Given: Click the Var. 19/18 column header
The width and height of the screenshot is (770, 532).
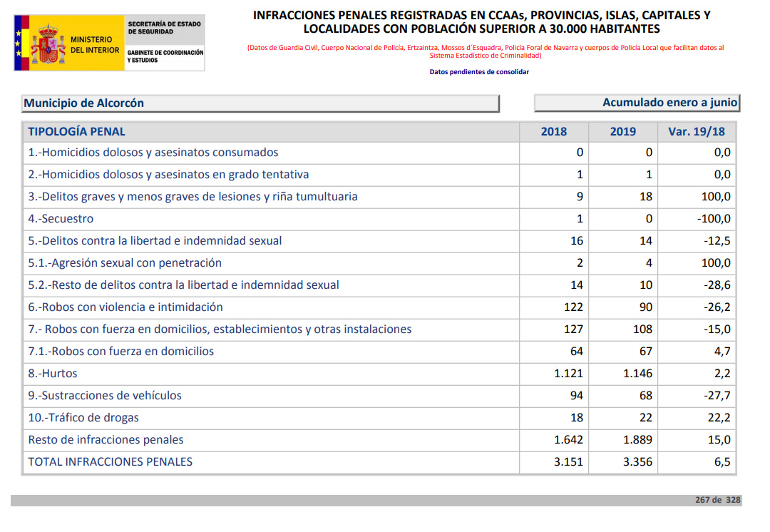Looking at the screenshot, I should (x=696, y=131).
